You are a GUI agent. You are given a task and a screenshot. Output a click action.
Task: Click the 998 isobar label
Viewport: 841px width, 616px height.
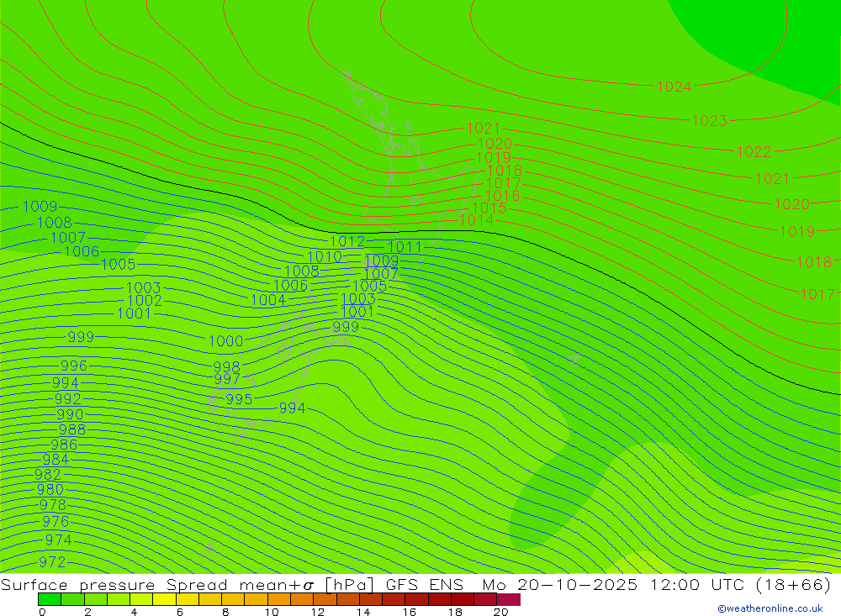click(226, 367)
